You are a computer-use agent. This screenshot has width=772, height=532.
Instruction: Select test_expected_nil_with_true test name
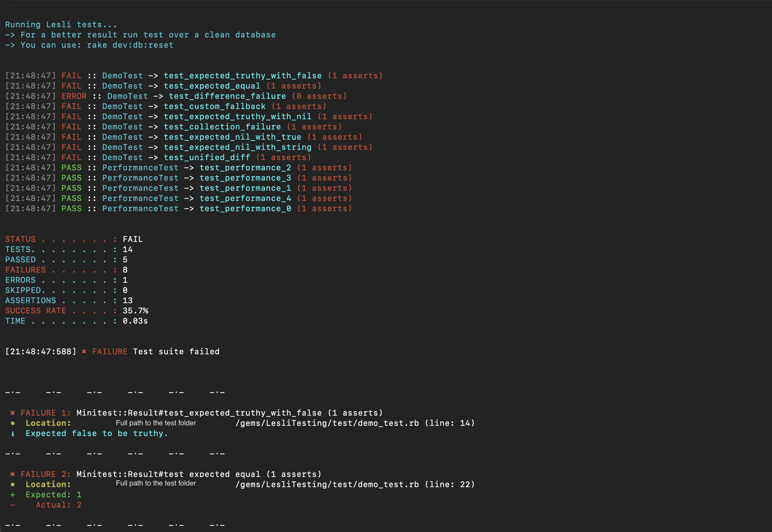pos(232,137)
